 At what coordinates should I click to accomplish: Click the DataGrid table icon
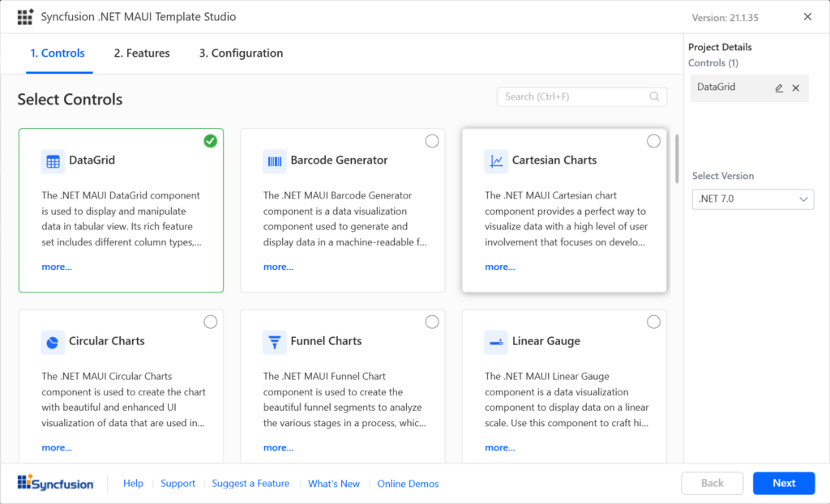[x=53, y=161]
